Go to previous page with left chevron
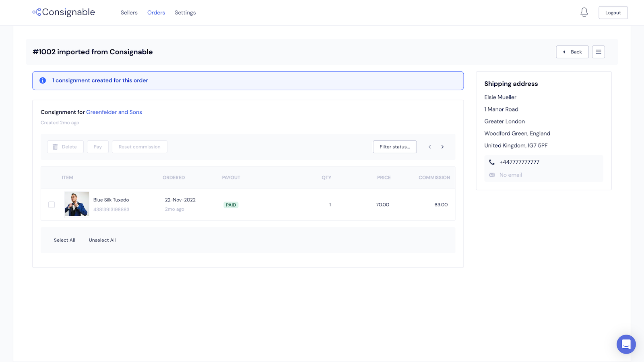 coord(429,147)
